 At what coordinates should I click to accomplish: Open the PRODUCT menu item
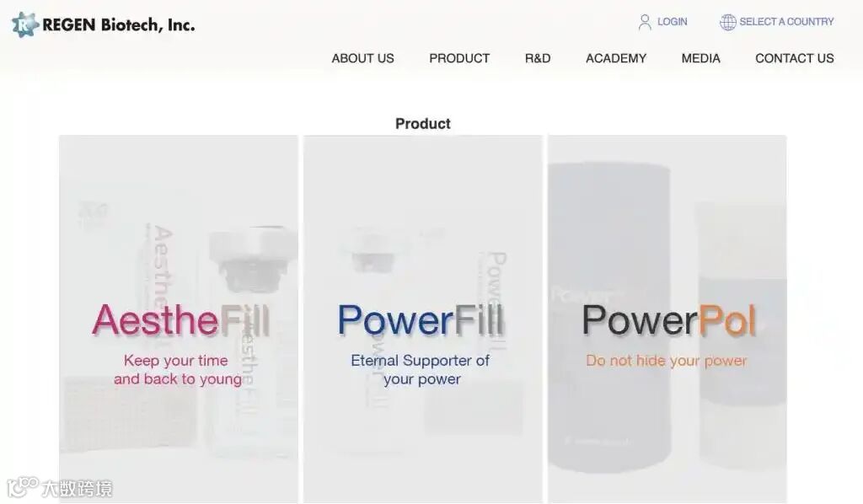click(x=459, y=58)
